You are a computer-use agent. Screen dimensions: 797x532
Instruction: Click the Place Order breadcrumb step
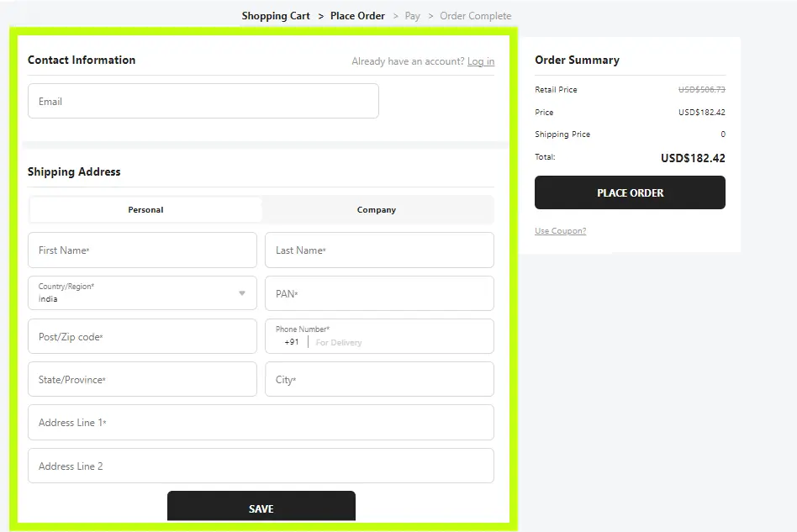357,16
